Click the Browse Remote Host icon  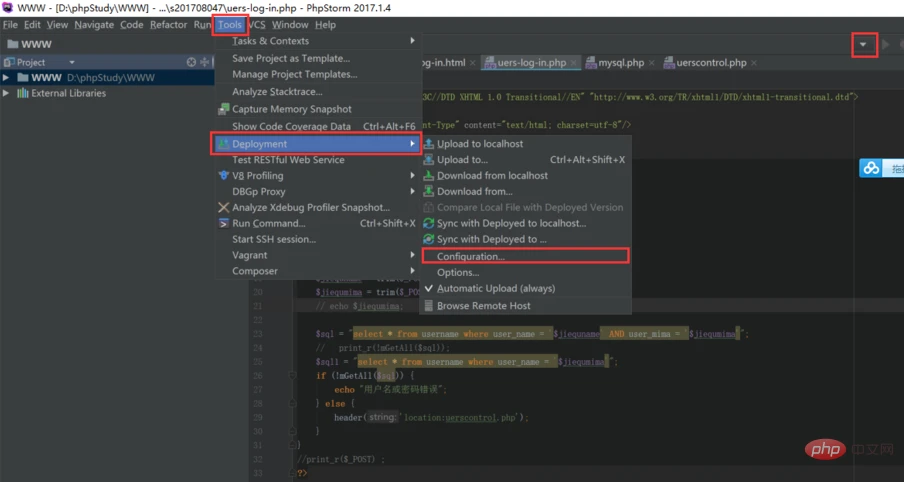(x=428, y=306)
